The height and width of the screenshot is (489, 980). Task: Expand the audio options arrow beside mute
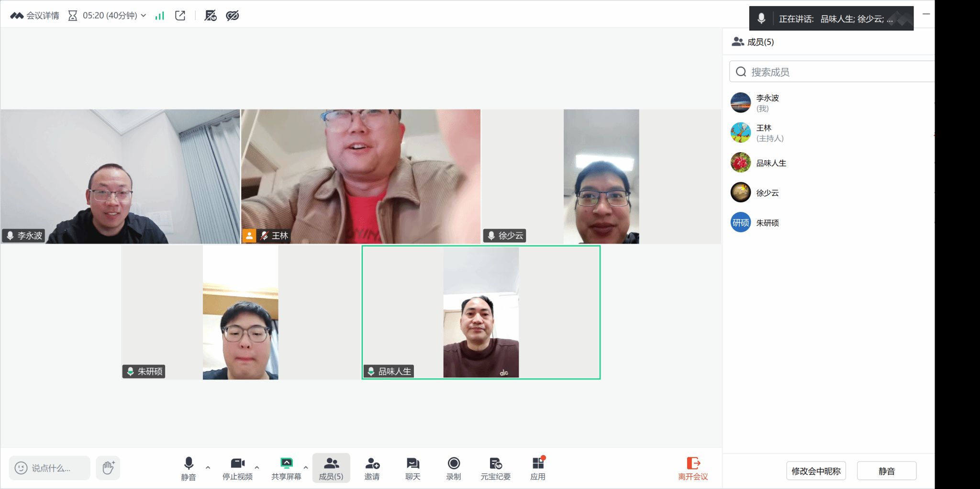click(x=208, y=467)
